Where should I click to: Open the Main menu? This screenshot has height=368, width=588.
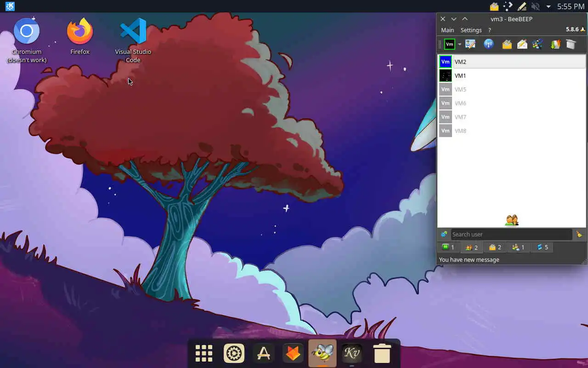pyautogui.click(x=447, y=30)
